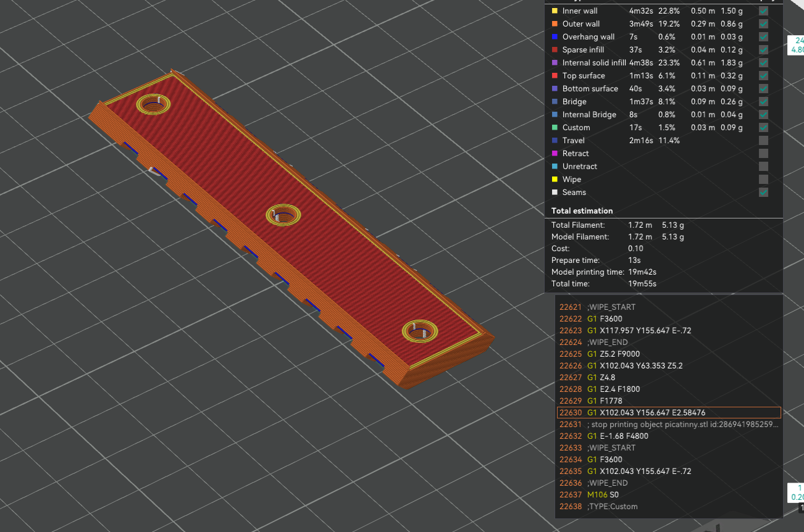Click the Model printing time 19m42s value
The width and height of the screenshot is (804, 532).
coord(642,272)
